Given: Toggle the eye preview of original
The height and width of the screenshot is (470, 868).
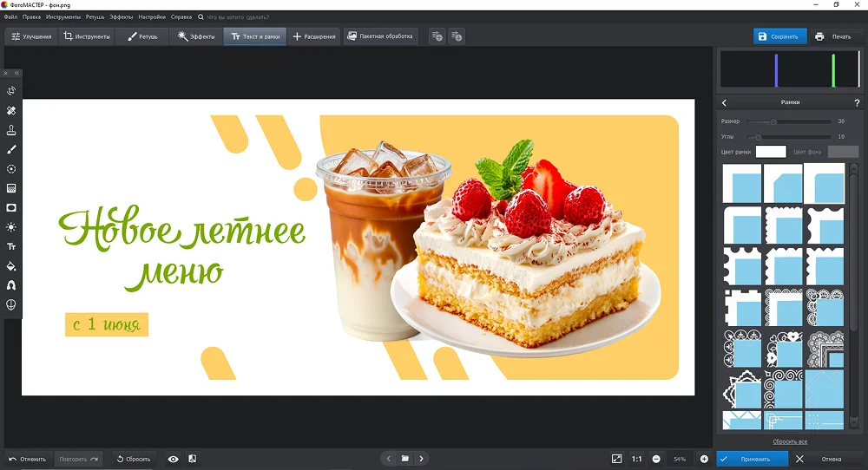Looking at the screenshot, I should 173,459.
